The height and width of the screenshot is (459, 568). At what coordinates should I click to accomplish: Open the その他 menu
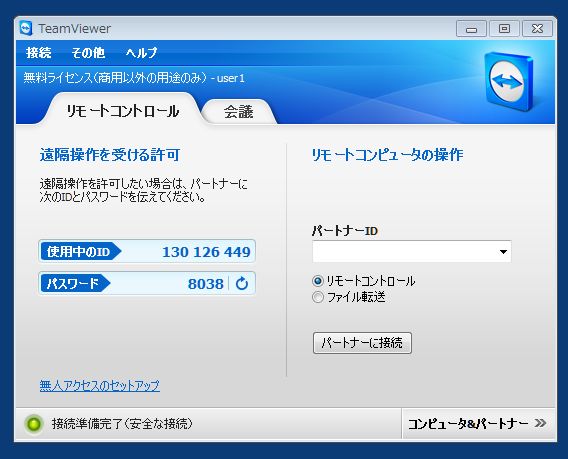88,53
